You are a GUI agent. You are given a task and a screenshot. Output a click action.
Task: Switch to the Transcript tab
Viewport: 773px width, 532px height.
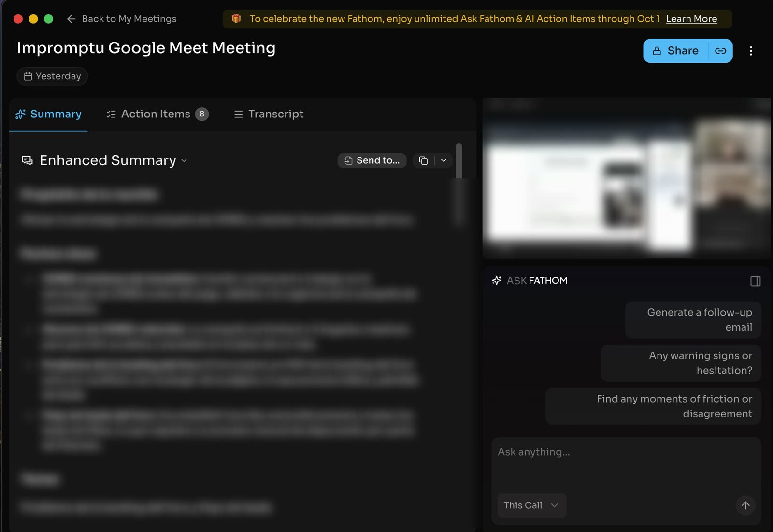point(269,114)
